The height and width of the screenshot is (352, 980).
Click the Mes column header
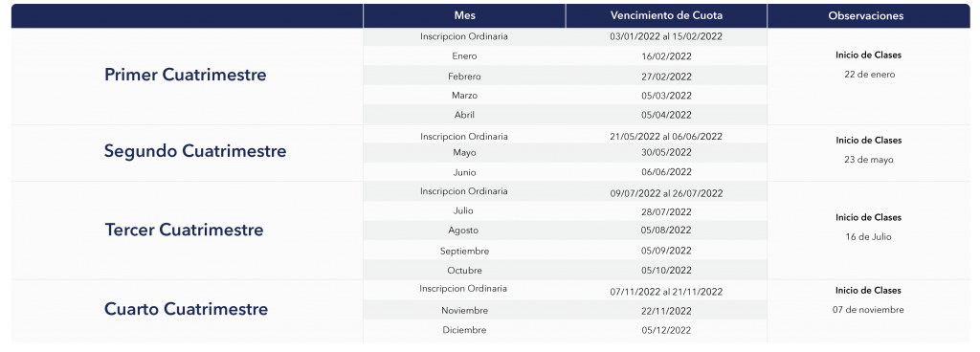(x=464, y=15)
